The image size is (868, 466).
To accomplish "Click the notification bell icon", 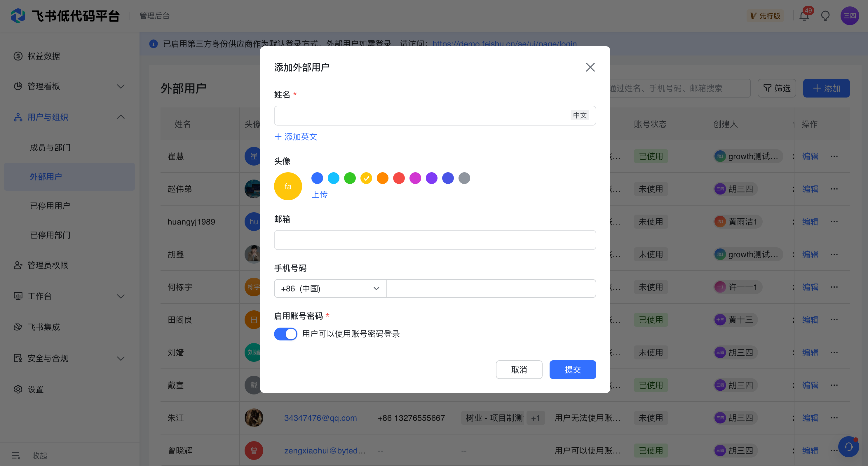I will pyautogui.click(x=804, y=16).
